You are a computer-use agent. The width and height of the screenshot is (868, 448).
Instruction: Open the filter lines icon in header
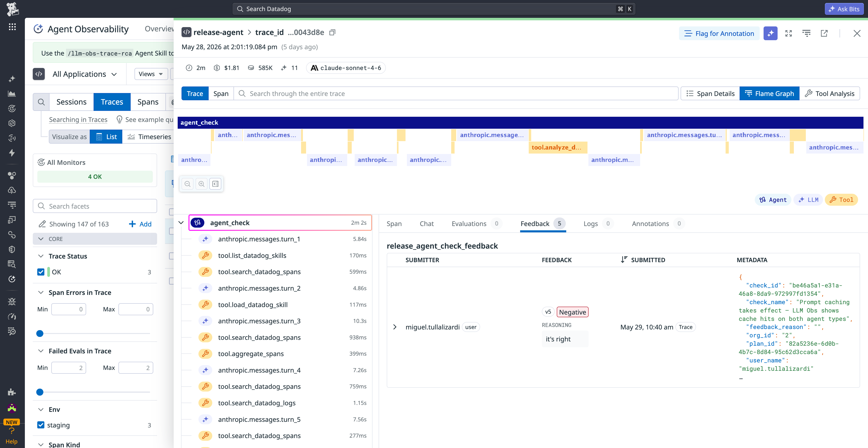(x=806, y=33)
